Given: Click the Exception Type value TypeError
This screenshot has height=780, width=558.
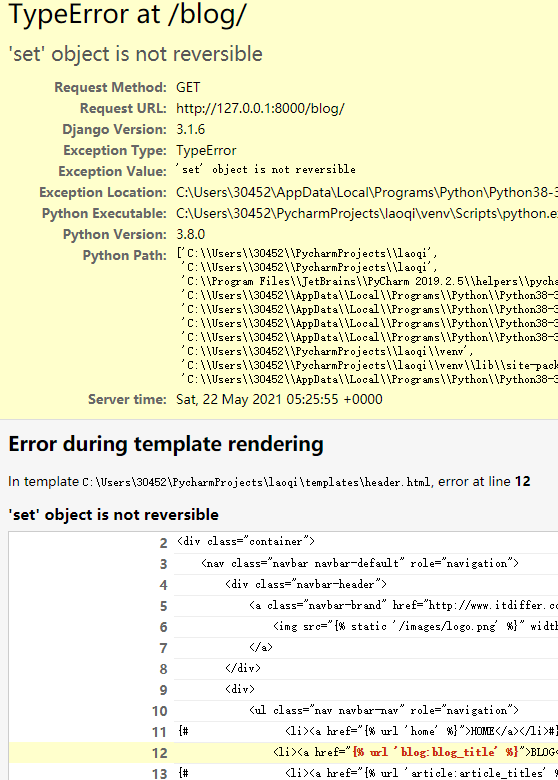Looking at the screenshot, I should [206, 150].
